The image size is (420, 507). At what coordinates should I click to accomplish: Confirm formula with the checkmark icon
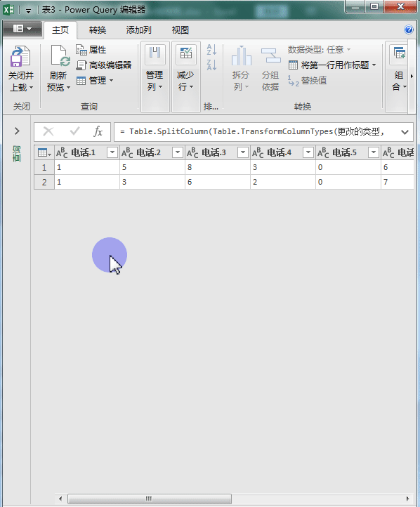tap(74, 131)
